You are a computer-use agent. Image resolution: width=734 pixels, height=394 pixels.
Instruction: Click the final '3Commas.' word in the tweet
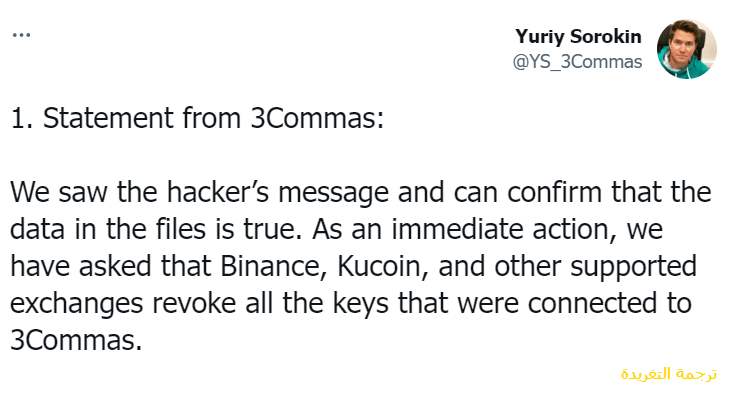[x=76, y=340]
